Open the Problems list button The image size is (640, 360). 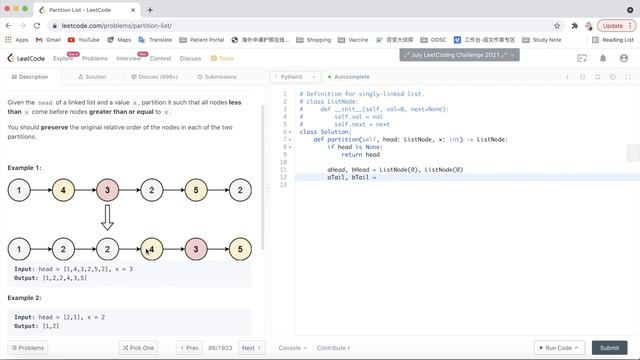pyautogui.click(x=28, y=348)
